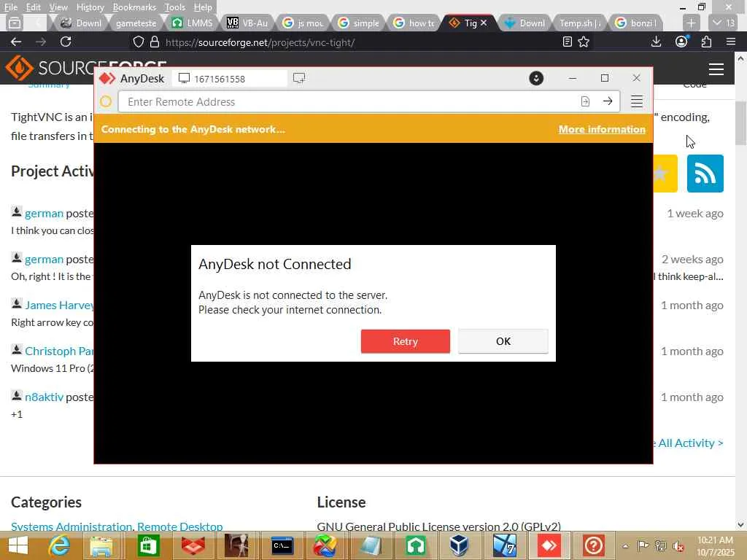Switch to AnyDesk in taskbar

[549, 545]
